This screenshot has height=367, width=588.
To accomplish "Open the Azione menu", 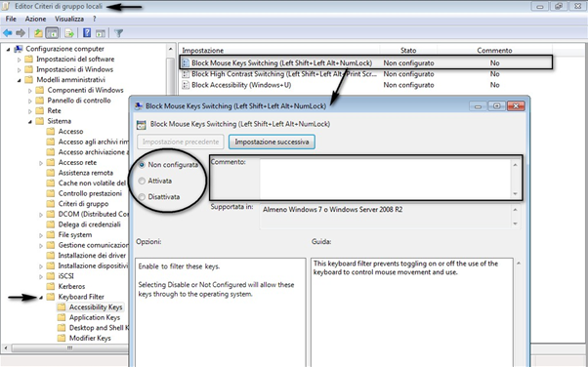I will click(x=35, y=19).
